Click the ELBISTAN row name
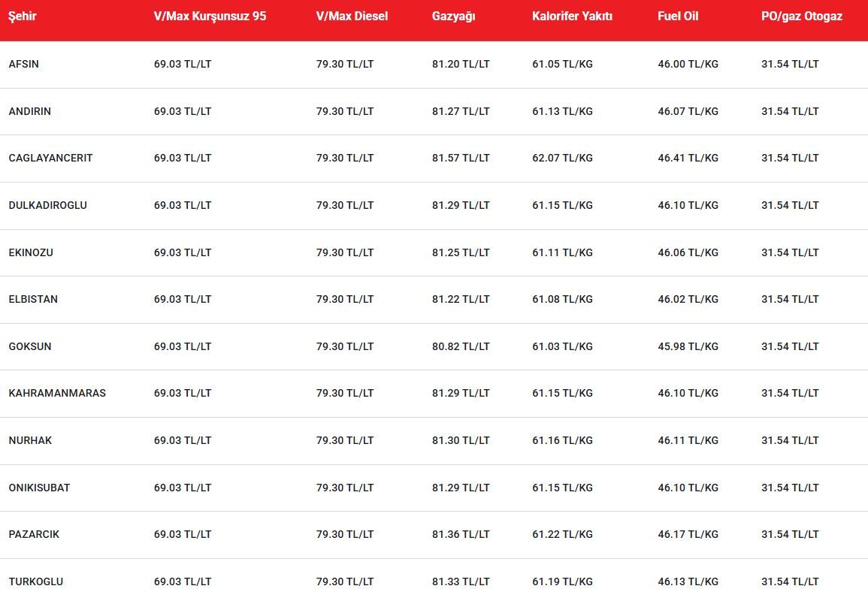The width and height of the screenshot is (868, 601). tap(33, 300)
